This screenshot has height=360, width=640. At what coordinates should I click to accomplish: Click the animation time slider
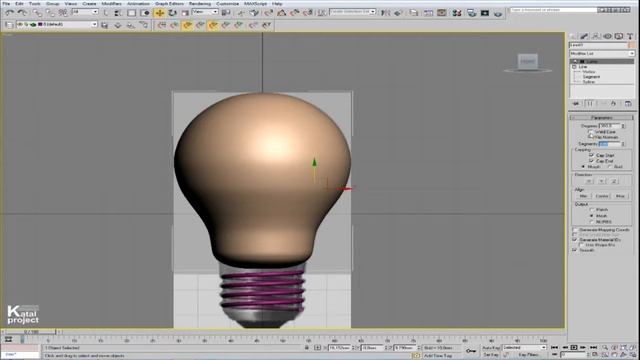coord(31,332)
